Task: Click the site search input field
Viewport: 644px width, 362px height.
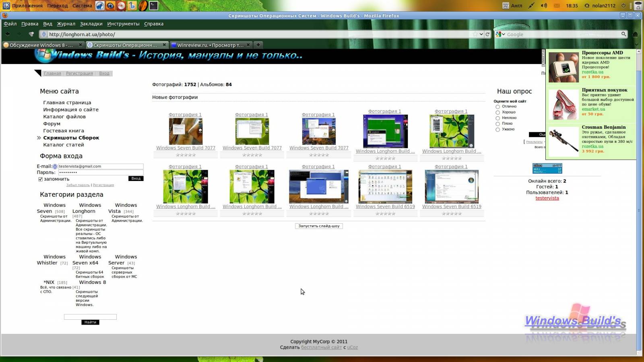Action: click(90, 317)
